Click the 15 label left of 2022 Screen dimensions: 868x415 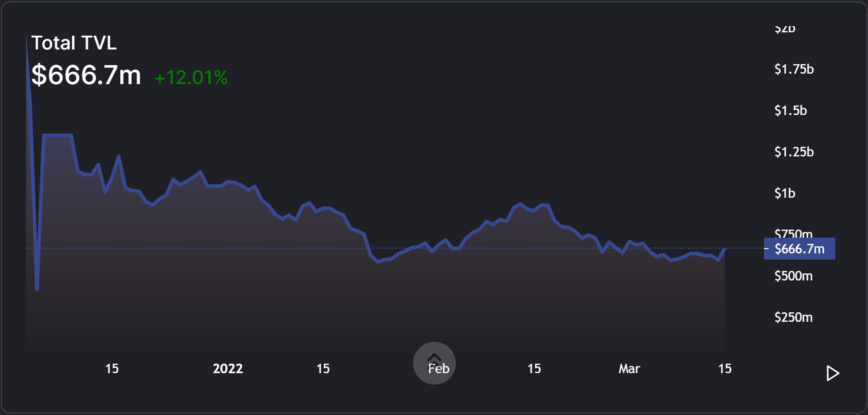tap(112, 369)
